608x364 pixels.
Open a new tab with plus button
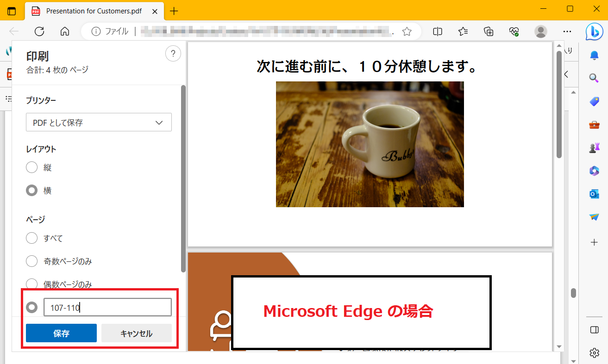[174, 11]
